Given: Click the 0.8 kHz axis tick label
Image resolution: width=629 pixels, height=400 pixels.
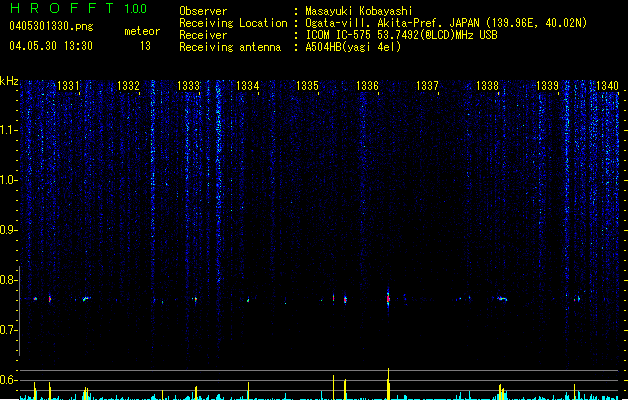Looking at the screenshot, I should tap(8, 280).
